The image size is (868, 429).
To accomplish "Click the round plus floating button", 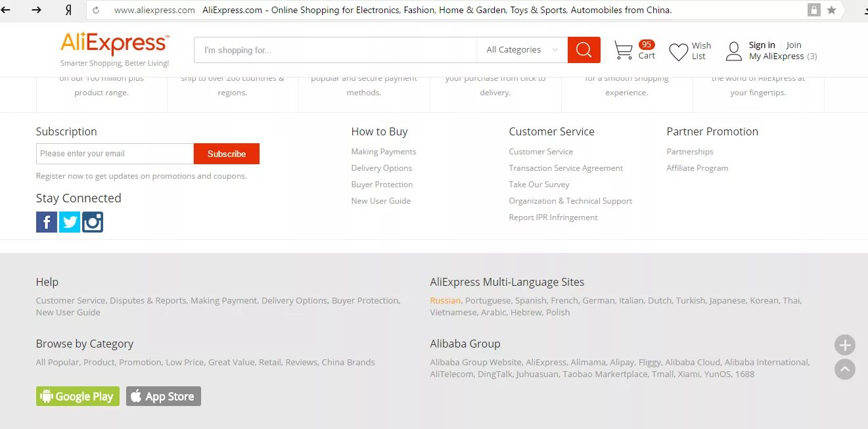I will click(845, 345).
